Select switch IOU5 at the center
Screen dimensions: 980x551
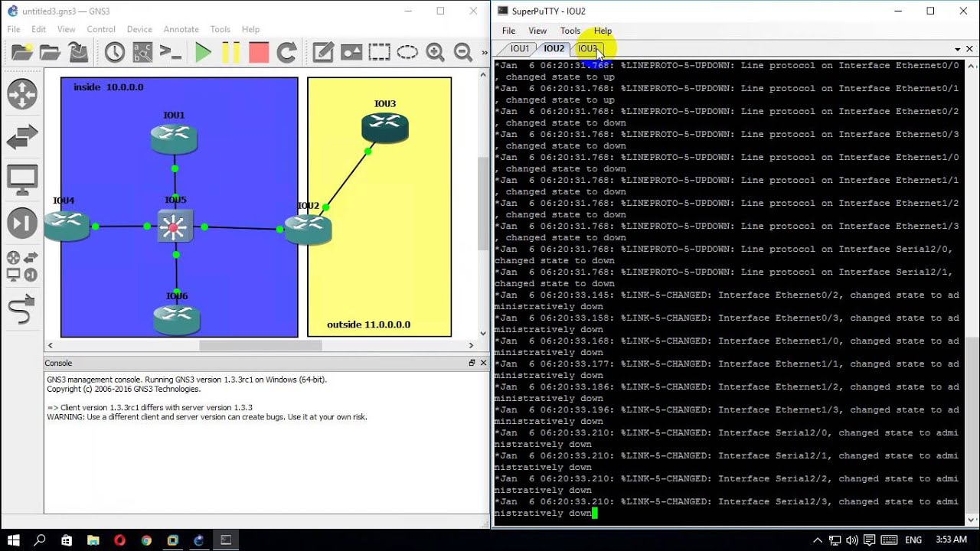pyautogui.click(x=175, y=227)
